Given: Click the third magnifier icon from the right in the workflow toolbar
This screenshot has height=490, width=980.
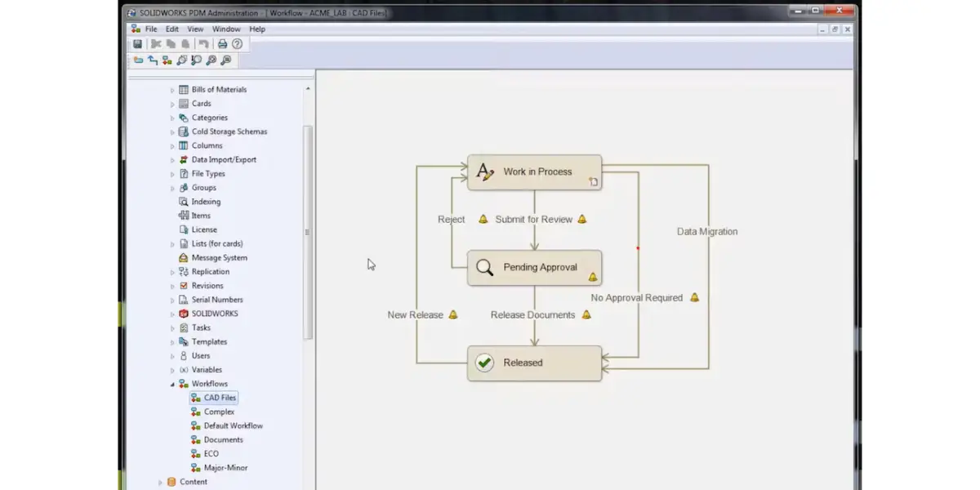Looking at the screenshot, I should pyautogui.click(x=197, y=60).
